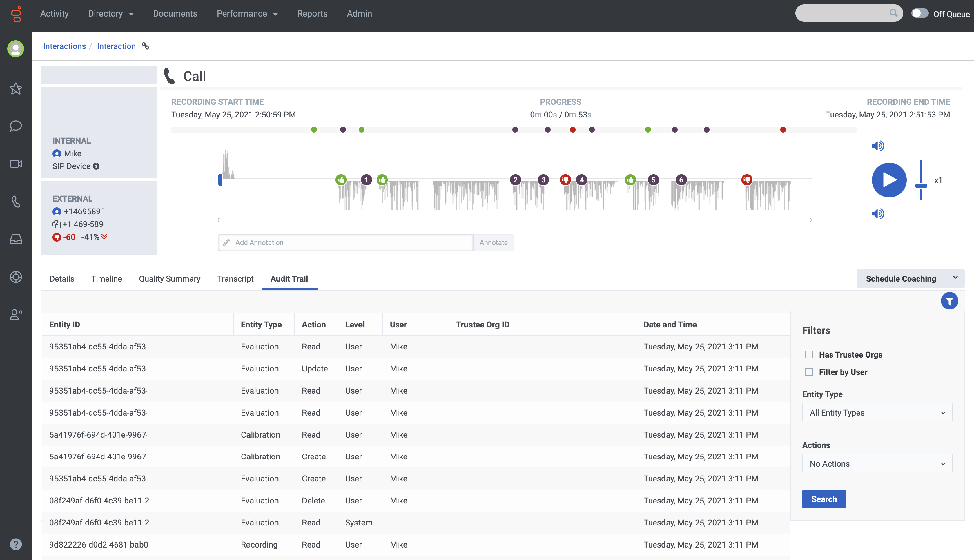Click annotation marker number 6
Screen dimensions: 974x560
681,180
